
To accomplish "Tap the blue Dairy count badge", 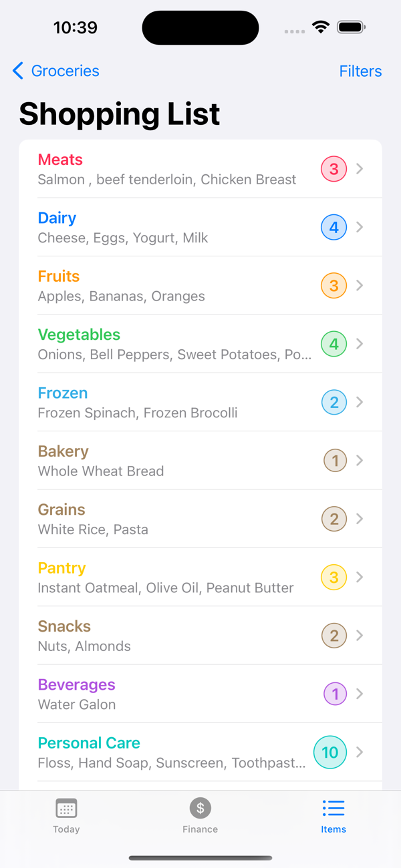I will 334,227.
